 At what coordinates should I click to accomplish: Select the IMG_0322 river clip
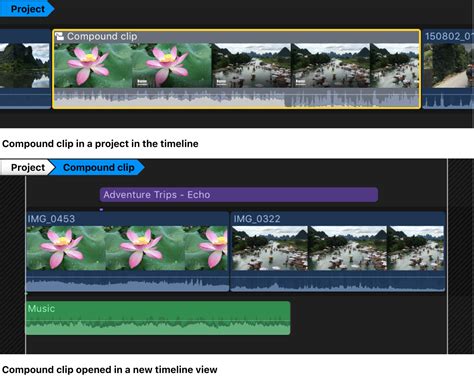[x=338, y=252]
